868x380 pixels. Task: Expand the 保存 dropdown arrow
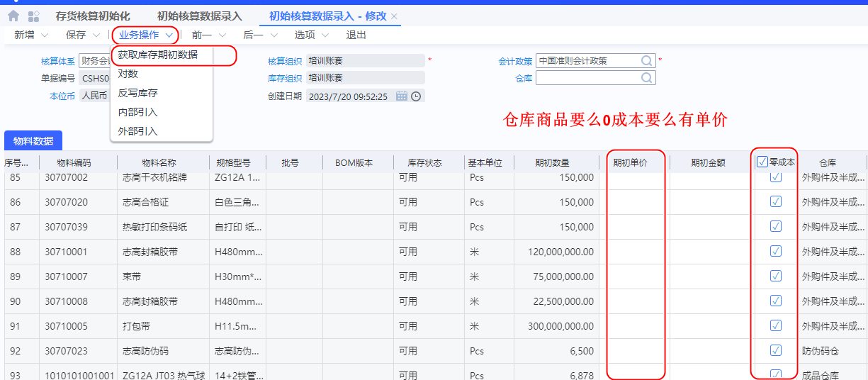96,35
